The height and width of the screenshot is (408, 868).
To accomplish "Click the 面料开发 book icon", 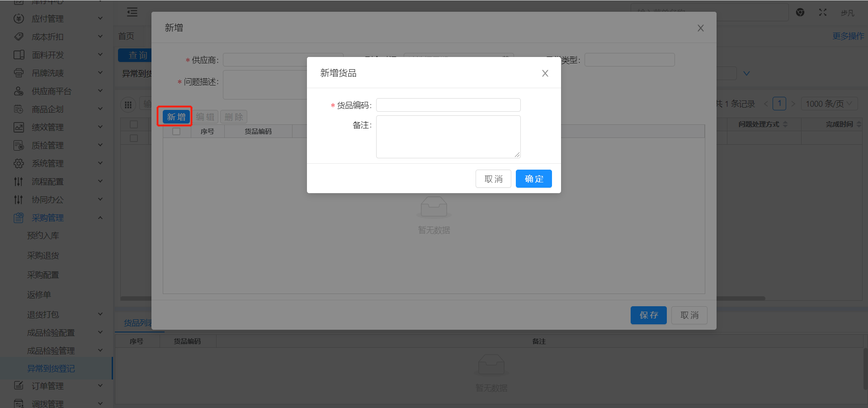I will tap(19, 55).
